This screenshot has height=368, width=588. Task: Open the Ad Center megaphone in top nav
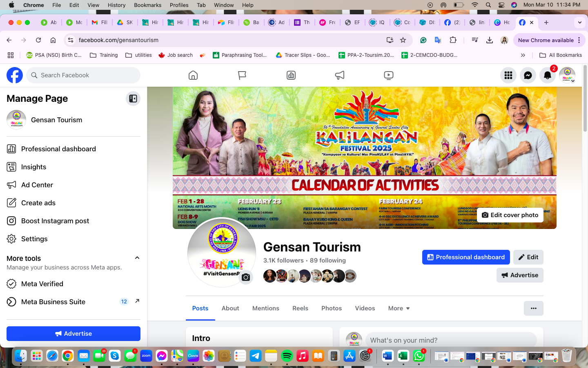pos(340,75)
